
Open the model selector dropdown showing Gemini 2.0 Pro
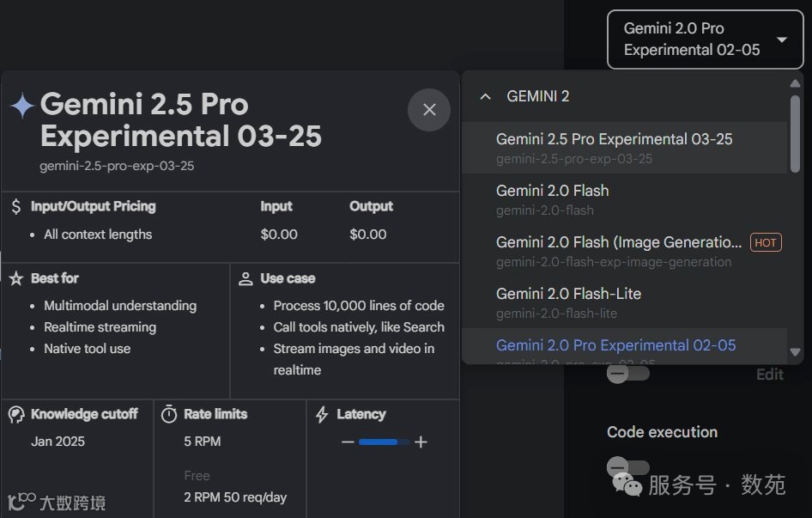705,40
